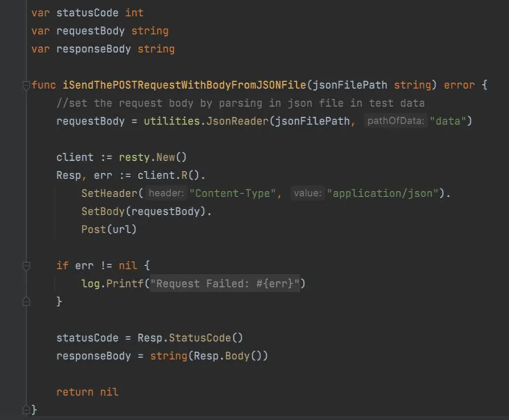The width and height of the screenshot is (509, 420).
Task: Click the utilities.JsonReader function call
Action: (x=206, y=121)
